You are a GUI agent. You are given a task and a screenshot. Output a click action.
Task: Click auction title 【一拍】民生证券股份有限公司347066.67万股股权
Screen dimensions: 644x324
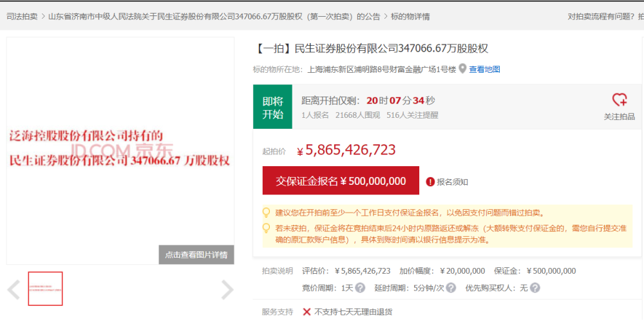(x=372, y=48)
